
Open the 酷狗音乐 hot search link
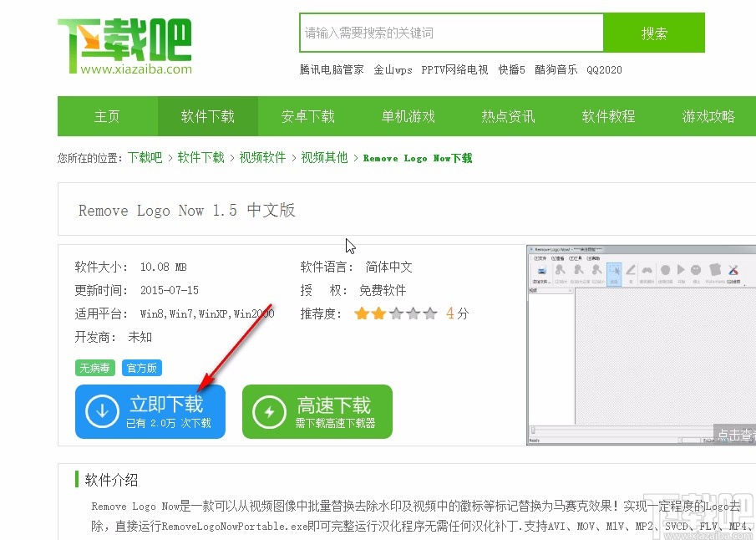[556, 70]
